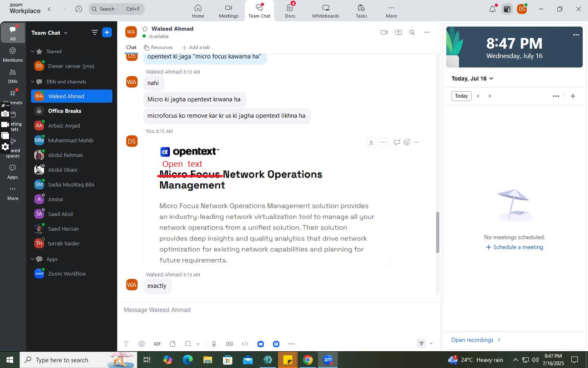Open chat with Sadia Mushtaq Bibi
This screenshot has width=588, height=368.
(x=72, y=184)
